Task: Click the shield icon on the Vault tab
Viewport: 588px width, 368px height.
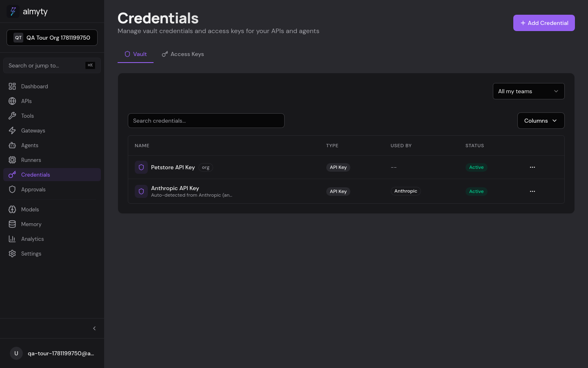Action: (x=127, y=54)
